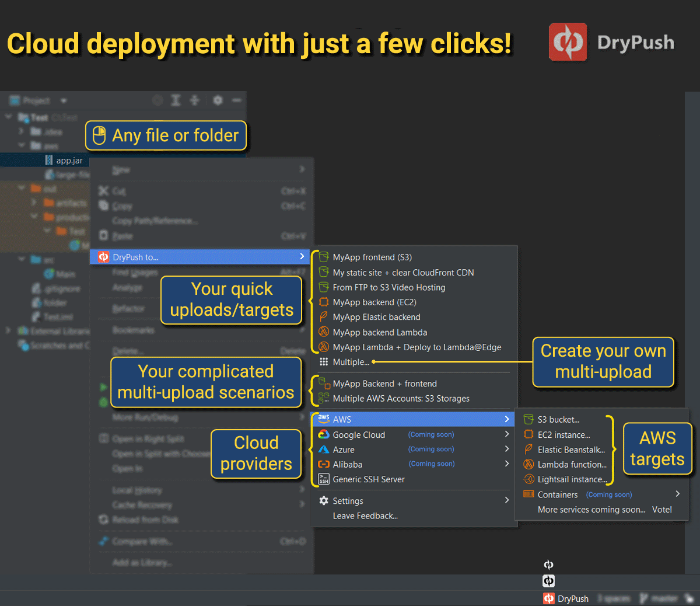Expand the Alibaba submenu arrow
The height and width of the screenshot is (606, 700).
pyautogui.click(x=507, y=464)
